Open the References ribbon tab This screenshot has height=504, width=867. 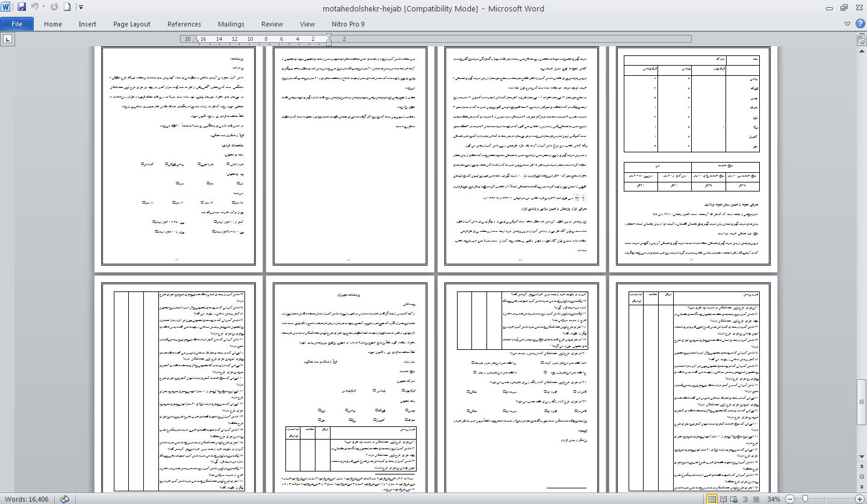(x=184, y=24)
